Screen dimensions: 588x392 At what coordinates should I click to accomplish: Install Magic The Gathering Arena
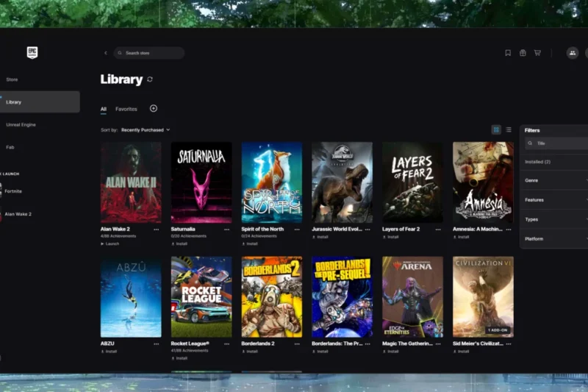391,352
